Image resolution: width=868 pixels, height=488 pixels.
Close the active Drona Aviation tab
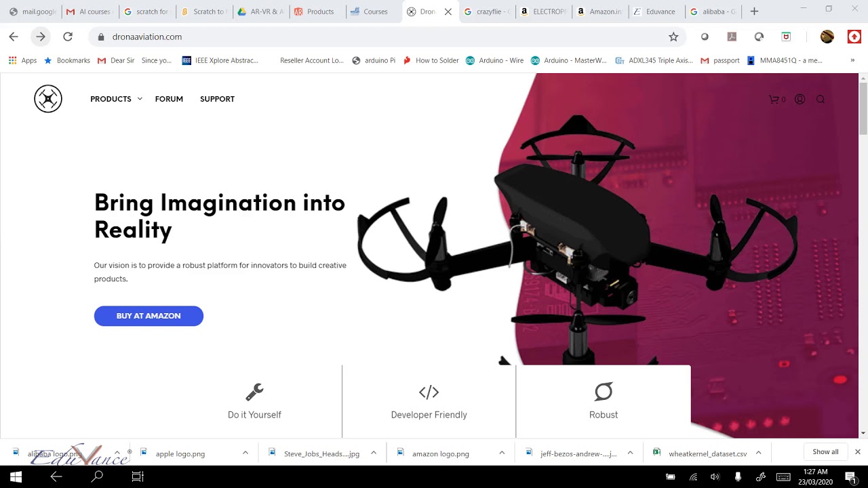tap(448, 12)
